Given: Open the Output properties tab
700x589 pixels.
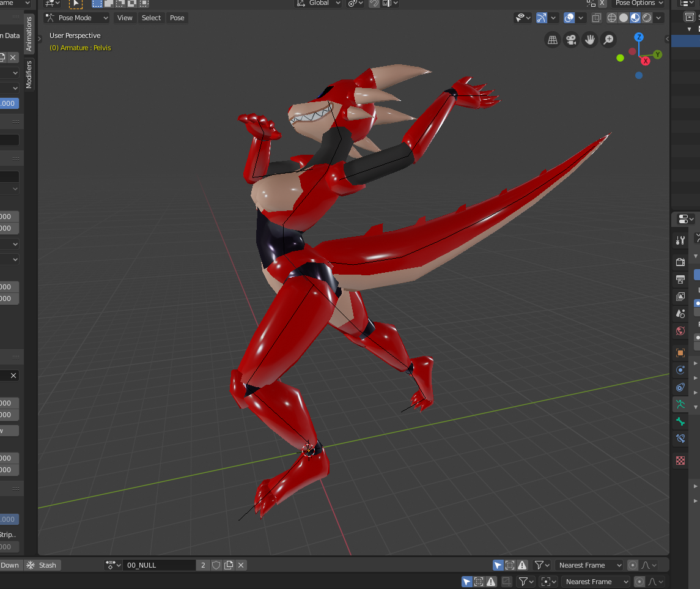Looking at the screenshot, I should click(x=680, y=280).
